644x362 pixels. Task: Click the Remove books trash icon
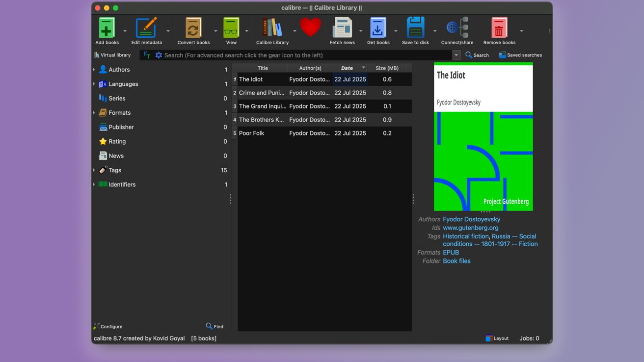tap(499, 28)
